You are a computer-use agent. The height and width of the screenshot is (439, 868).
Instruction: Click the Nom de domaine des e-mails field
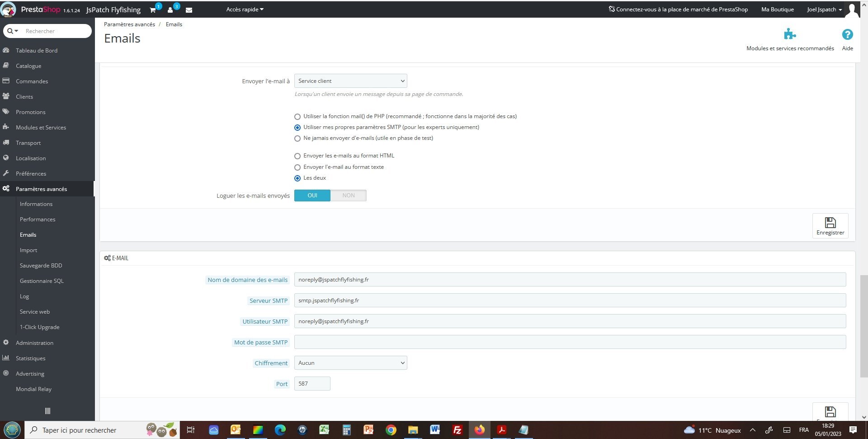pyautogui.click(x=570, y=280)
